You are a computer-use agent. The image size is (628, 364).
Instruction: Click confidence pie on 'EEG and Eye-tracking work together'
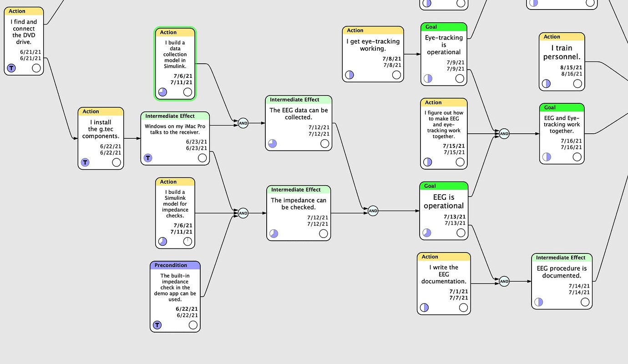coord(547,157)
